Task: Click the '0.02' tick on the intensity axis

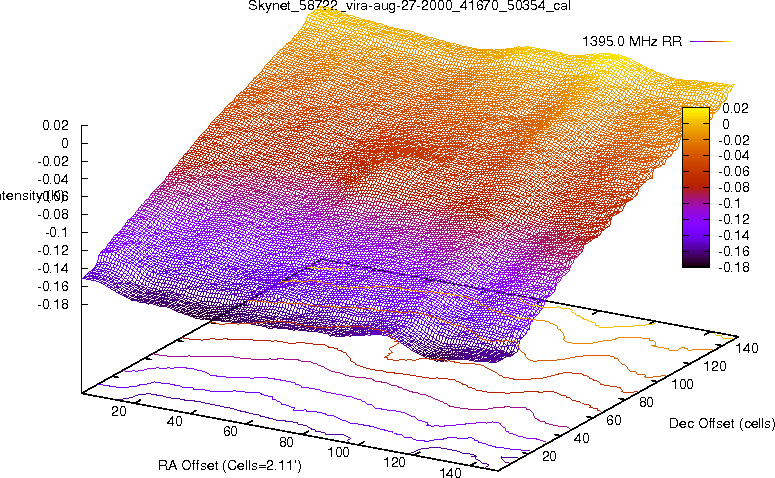Action: click(55, 126)
